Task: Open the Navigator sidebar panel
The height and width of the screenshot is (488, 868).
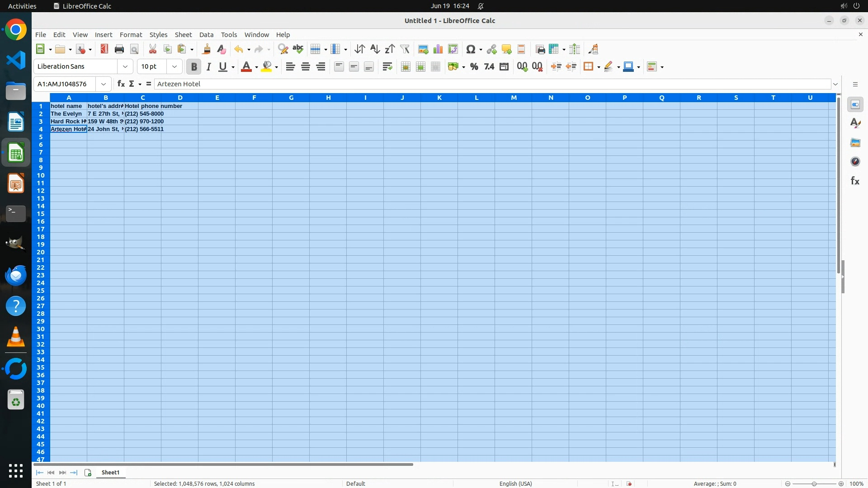Action: tap(855, 162)
